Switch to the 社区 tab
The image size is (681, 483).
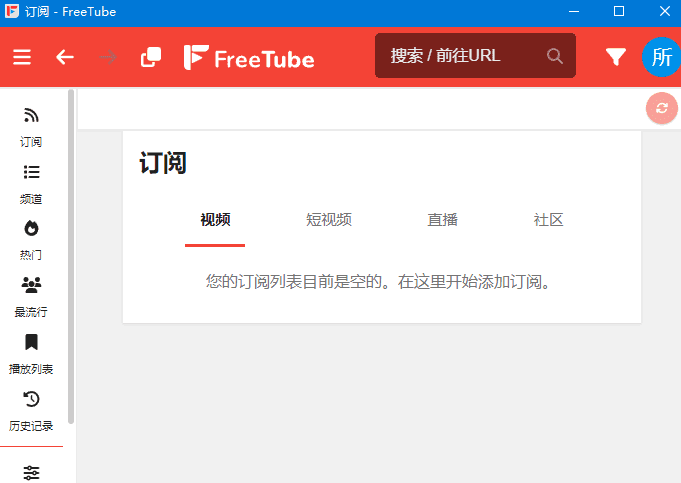click(x=549, y=220)
